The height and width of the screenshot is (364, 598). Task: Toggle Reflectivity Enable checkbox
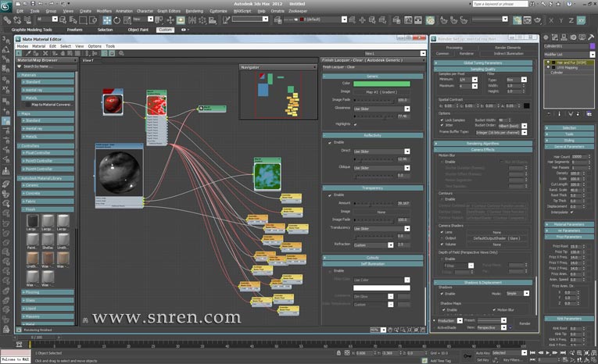point(330,142)
